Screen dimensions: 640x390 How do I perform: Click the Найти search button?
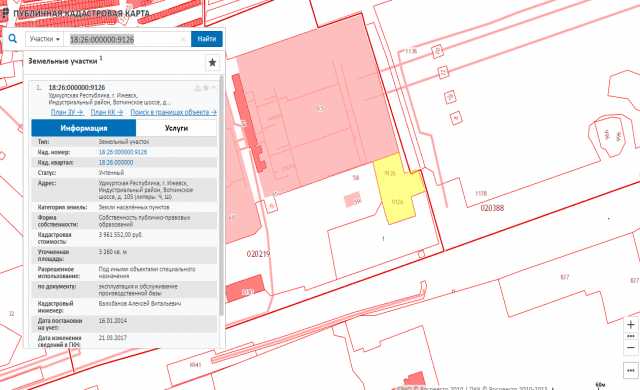pyautogui.click(x=207, y=39)
